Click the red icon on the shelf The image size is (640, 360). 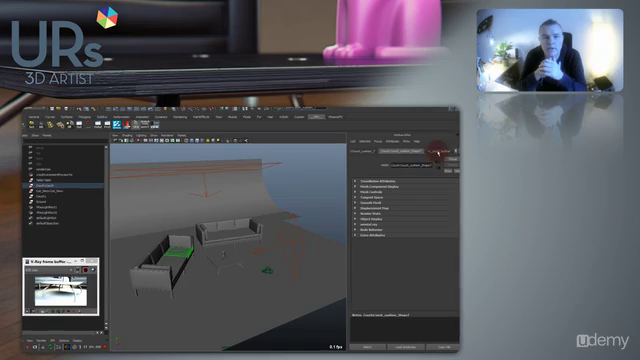pos(126,124)
